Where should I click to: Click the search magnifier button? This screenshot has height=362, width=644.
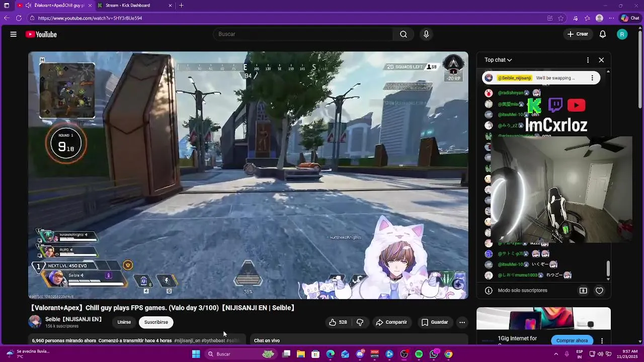coord(404,34)
